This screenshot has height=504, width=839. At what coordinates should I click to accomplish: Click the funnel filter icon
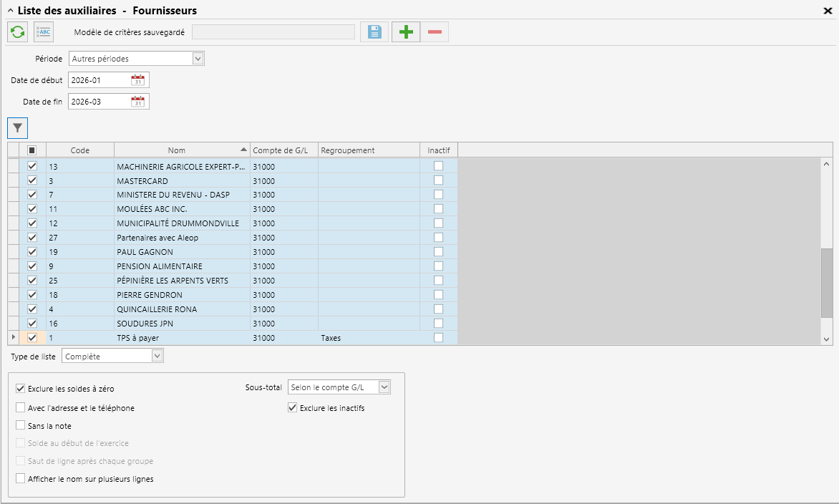click(18, 128)
